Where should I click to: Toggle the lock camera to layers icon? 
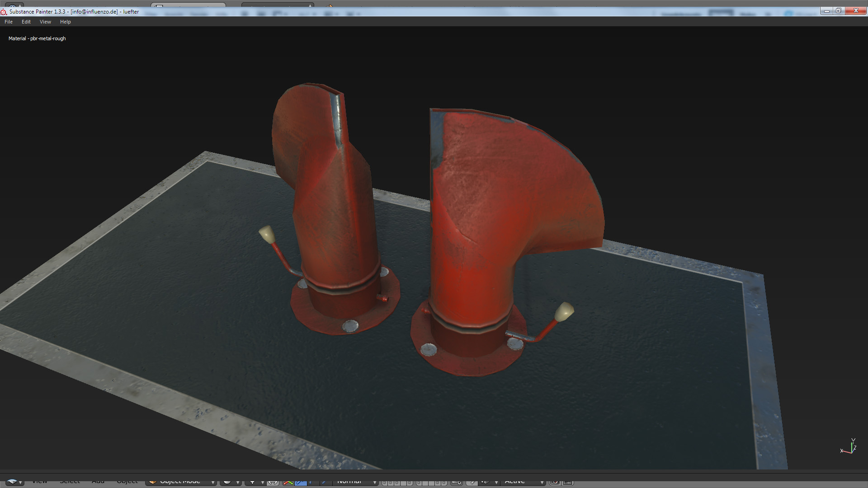(x=456, y=483)
